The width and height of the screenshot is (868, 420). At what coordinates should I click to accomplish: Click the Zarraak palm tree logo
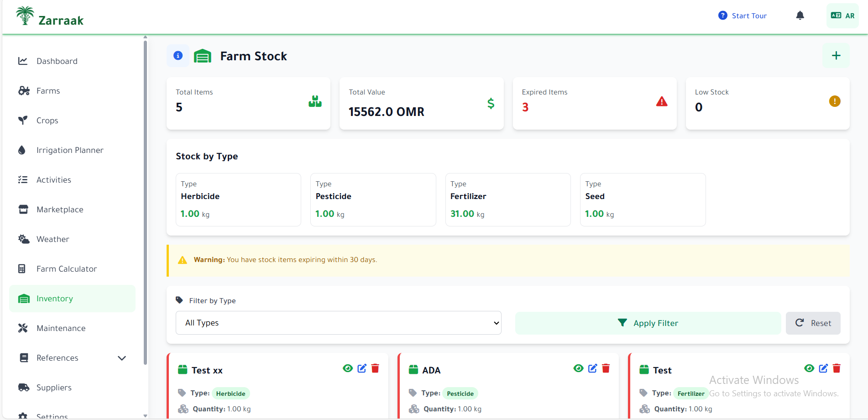[x=25, y=16]
